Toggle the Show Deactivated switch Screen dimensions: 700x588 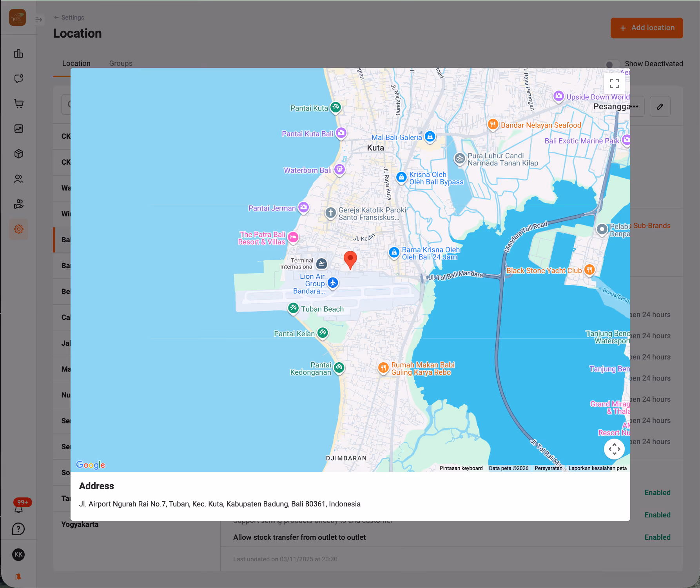click(x=613, y=64)
